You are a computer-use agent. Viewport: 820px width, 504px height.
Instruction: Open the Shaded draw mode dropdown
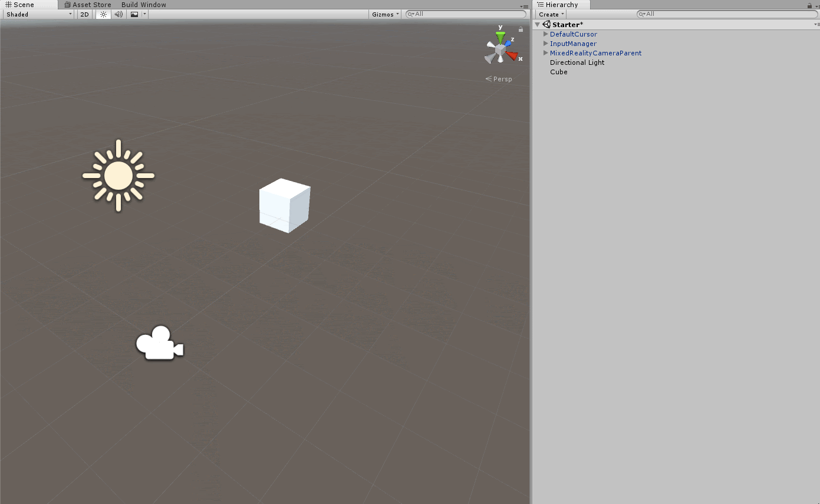pos(39,14)
